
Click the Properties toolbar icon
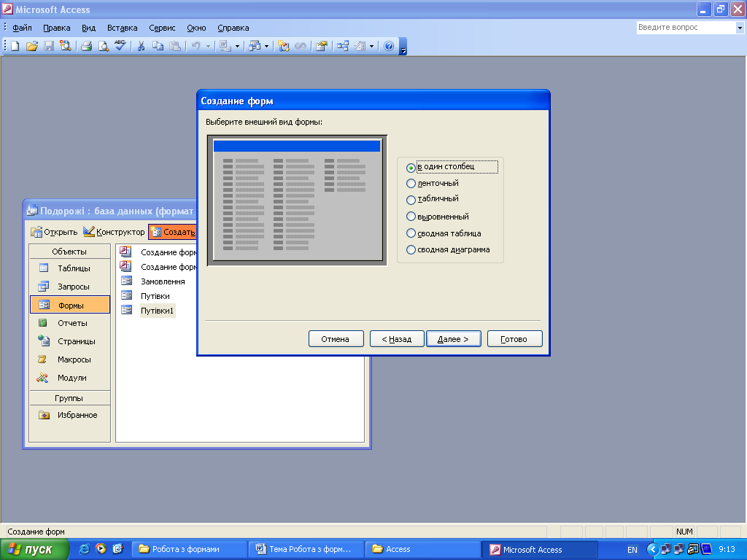point(322,46)
